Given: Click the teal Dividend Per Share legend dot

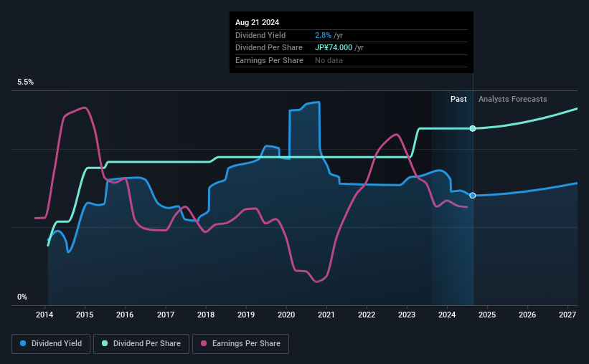Looking at the screenshot, I should click(105, 343).
